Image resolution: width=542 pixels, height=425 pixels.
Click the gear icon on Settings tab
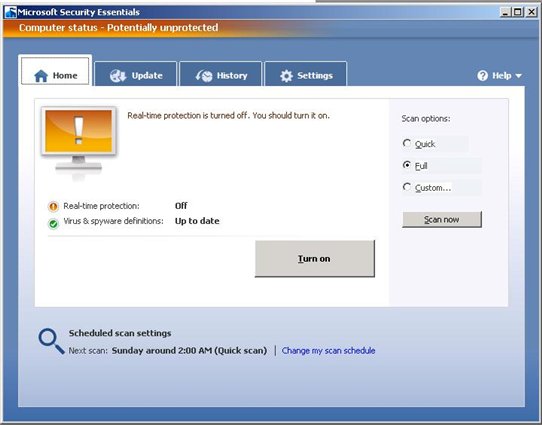286,76
